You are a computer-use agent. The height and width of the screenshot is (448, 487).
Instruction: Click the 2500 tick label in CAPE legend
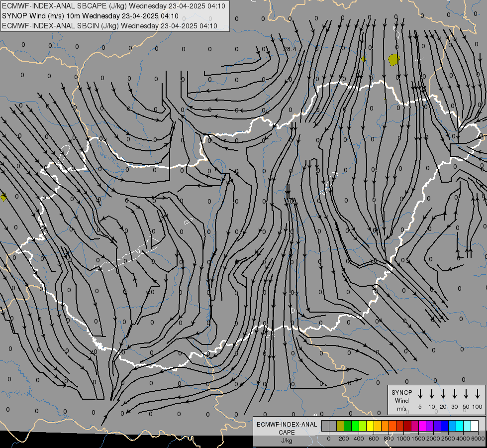(x=448, y=439)
